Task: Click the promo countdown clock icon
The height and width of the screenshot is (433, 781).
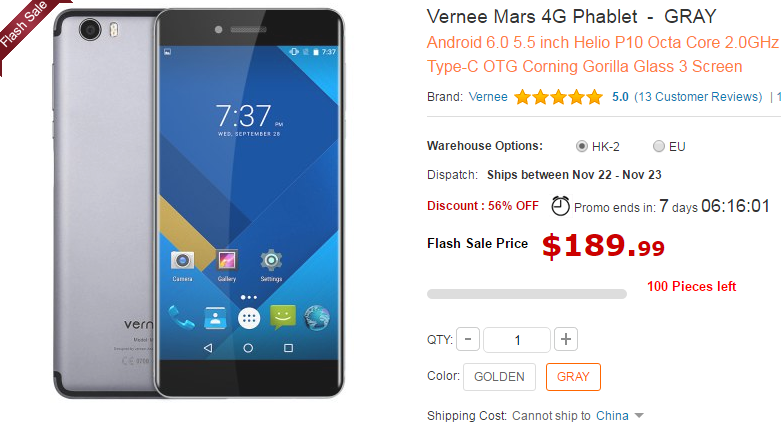Action: click(x=560, y=206)
